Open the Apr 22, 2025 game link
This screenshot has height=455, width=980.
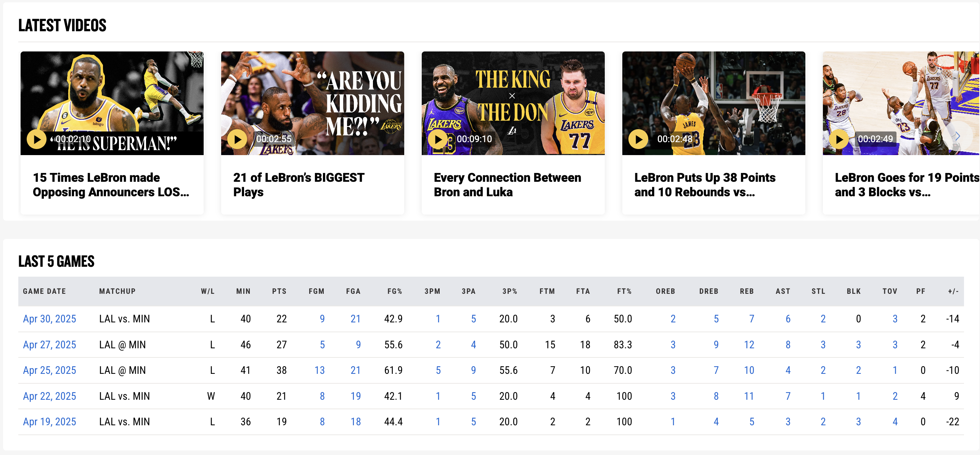coord(50,396)
